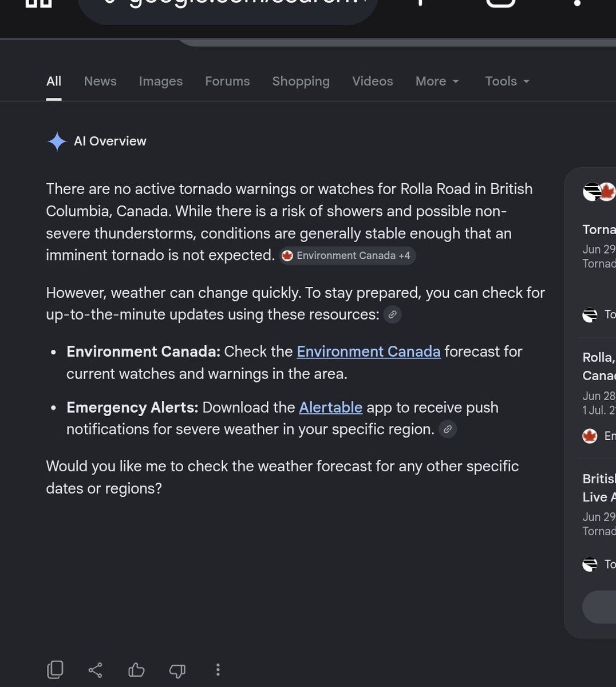The width and height of the screenshot is (616, 687).
Task: Give thumbs up to AI Overview
Action: [136, 669]
